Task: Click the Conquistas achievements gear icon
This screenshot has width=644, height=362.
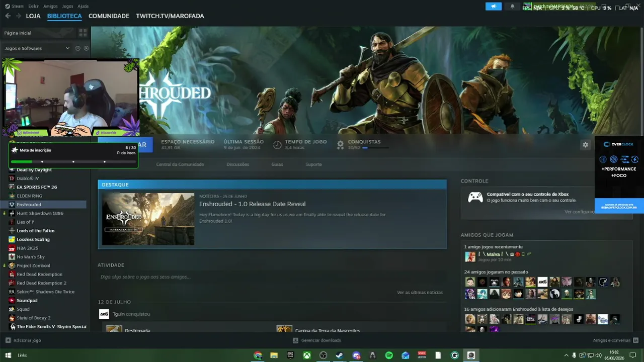Action: click(341, 145)
